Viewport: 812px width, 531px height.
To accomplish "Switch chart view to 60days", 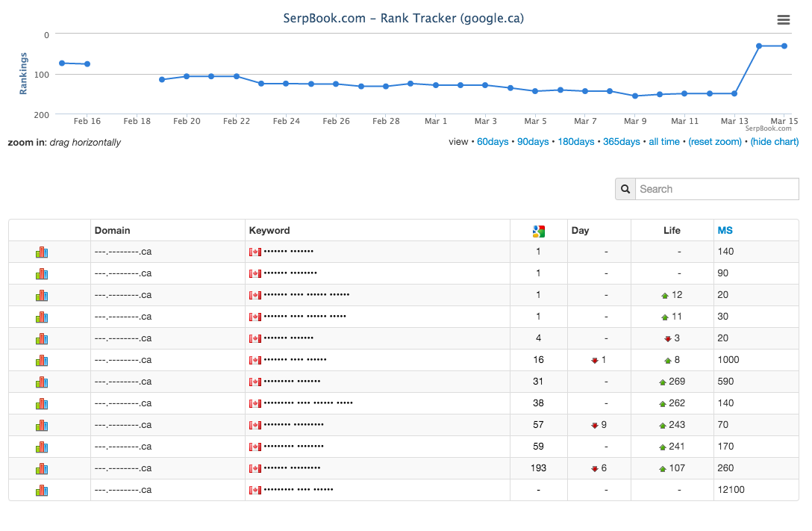I will pos(493,142).
